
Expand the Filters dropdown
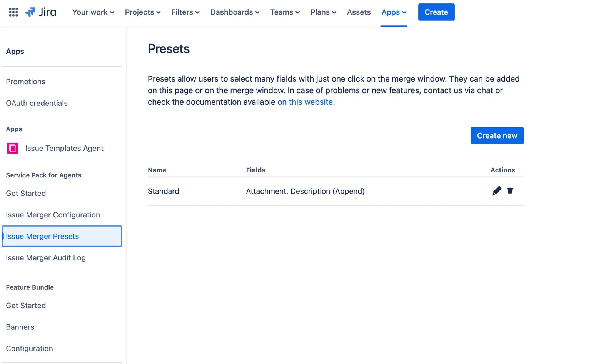point(185,12)
